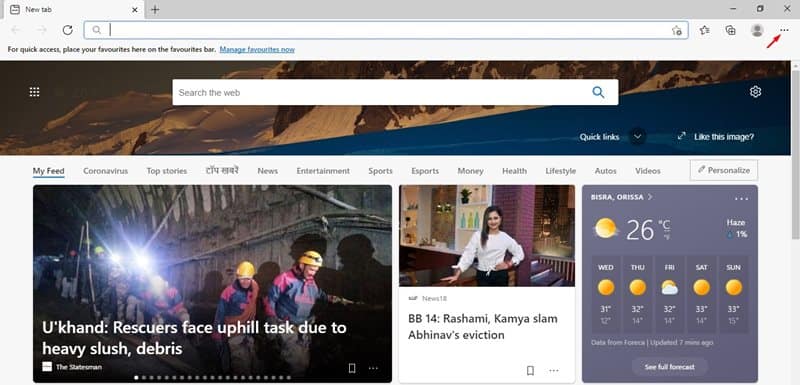The image size is (800, 385).
Task: Click Like this image? link
Action: [724, 137]
